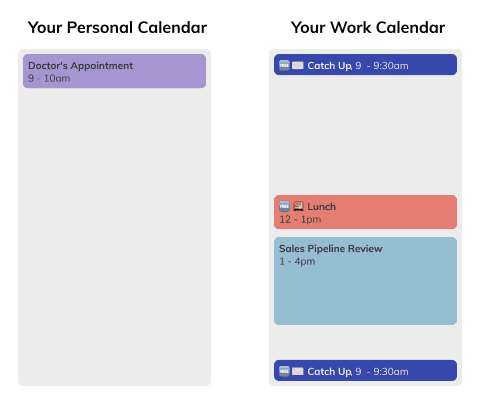The width and height of the screenshot is (480, 400).
Task: Open the Doctor's Appointment event
Action: click(114, 71)
